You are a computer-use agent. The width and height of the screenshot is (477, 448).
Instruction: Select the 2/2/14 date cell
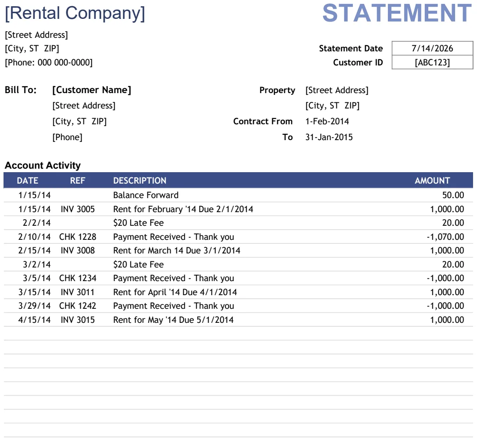(x=36, y=223)
